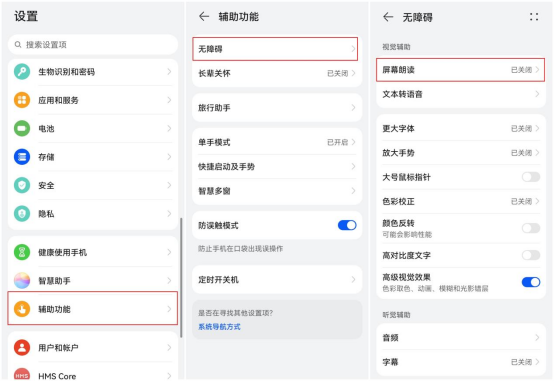
Task: Open the blue 存储 storage icon
Action: (22, 157)
